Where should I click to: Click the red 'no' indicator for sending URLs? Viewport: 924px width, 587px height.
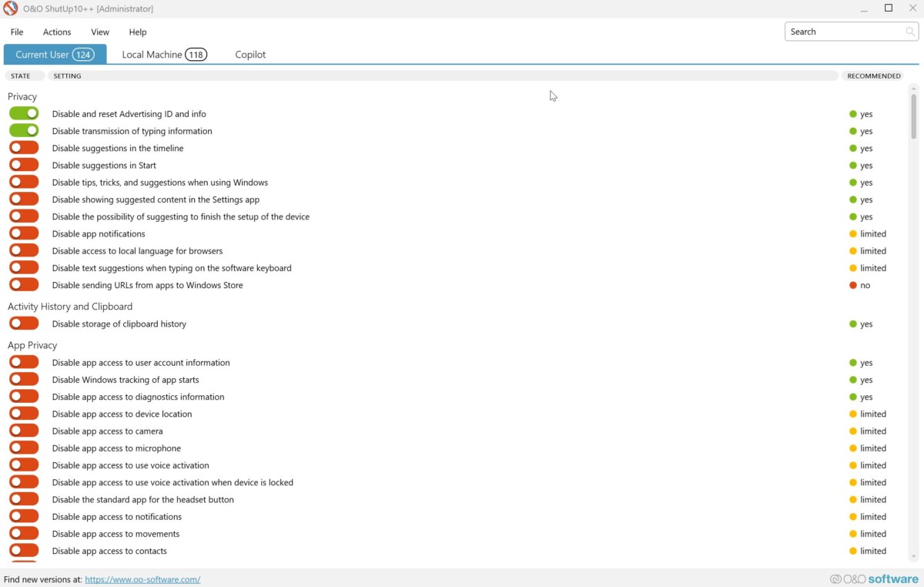pyautogui.click(x=853, y=285)
